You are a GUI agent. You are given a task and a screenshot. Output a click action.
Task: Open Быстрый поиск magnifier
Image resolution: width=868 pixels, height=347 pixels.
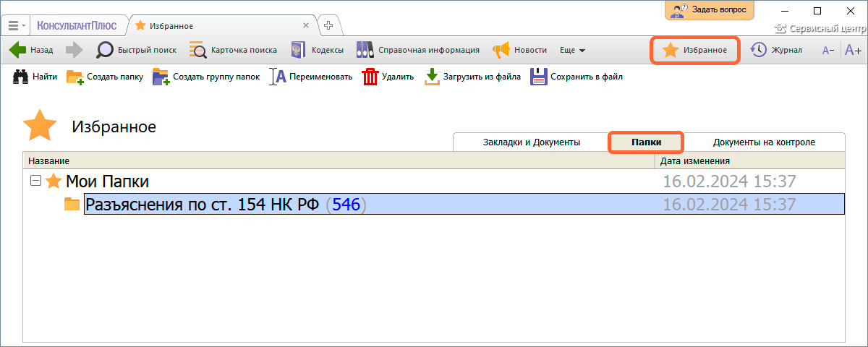click(x=136, y=50)
